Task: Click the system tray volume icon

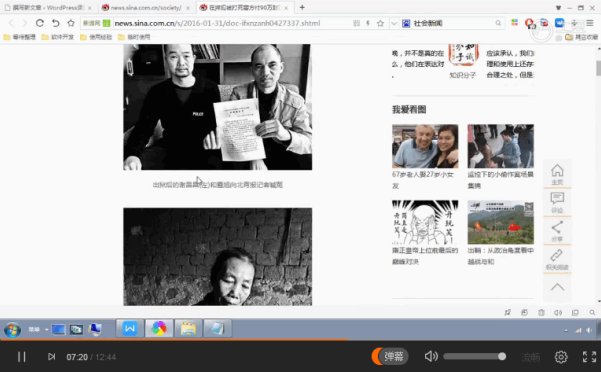Action: point(589,330)
